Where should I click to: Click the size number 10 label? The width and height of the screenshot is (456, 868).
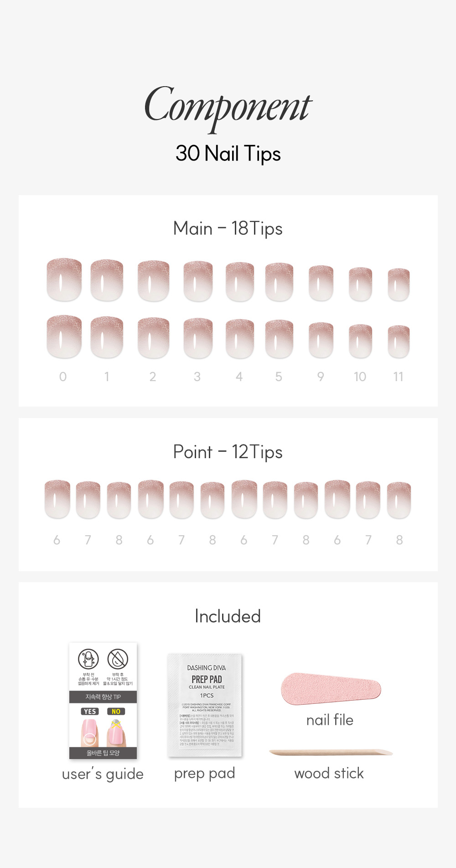(360, 377)
